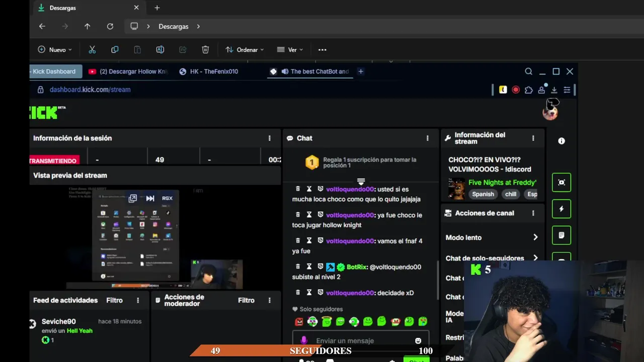The width and height of the screenshot is (644, 362).
Task: Click the browser address bar URL
Action: click(x=90, y=89)
